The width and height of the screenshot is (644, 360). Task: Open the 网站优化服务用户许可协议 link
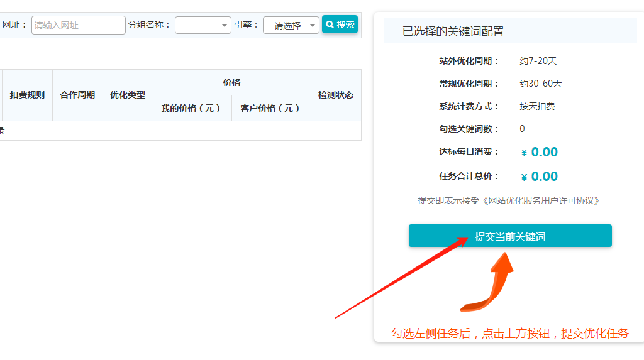541,200
